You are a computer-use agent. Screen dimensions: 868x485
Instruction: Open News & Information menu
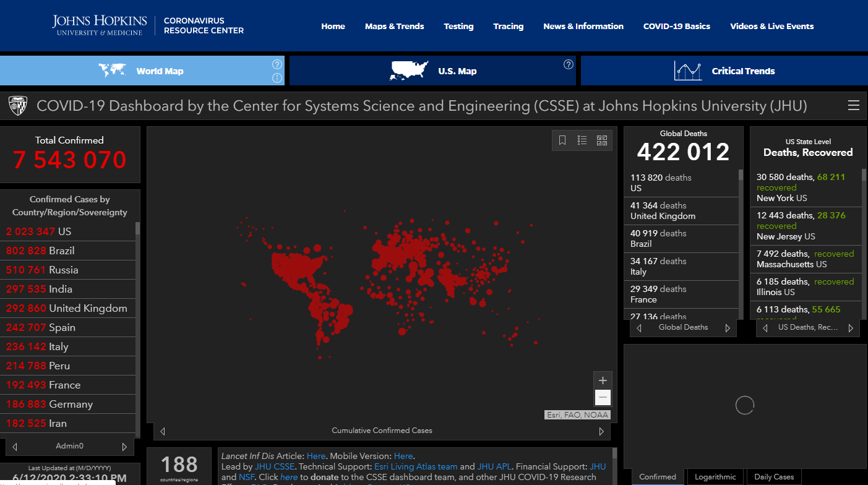(583, 26)
